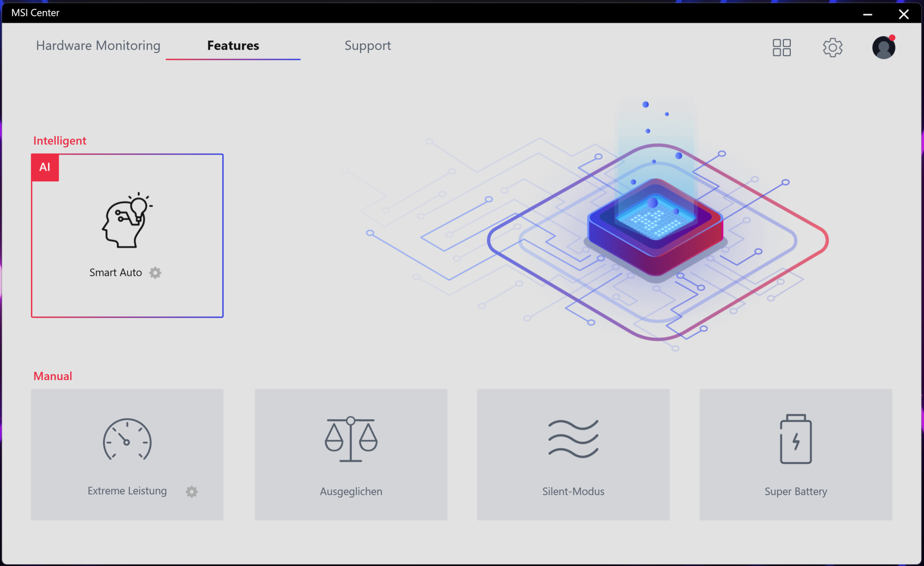Image resolution: width=924 pixels, height=566 pixels.
Task: Open MSI Center settings gear
Action: pyautogui.click(x=833, y=48)
